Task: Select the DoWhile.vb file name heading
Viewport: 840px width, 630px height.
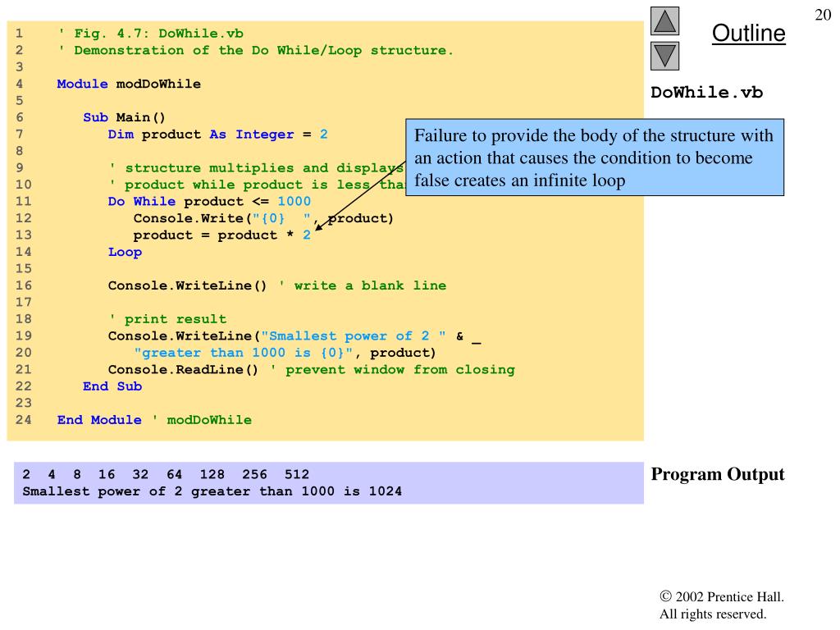Action: click(706, 93)
